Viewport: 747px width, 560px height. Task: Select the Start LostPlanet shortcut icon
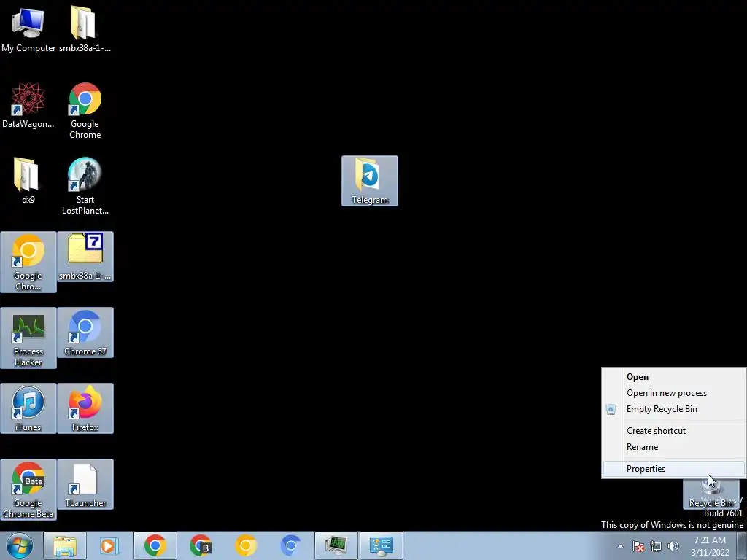85,186
